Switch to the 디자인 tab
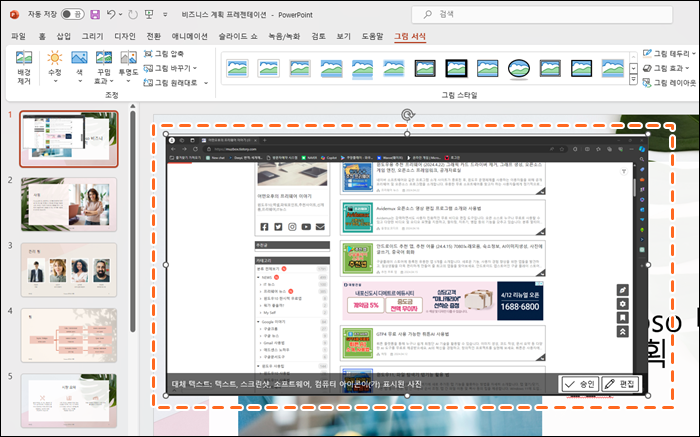 coord(125,36)
